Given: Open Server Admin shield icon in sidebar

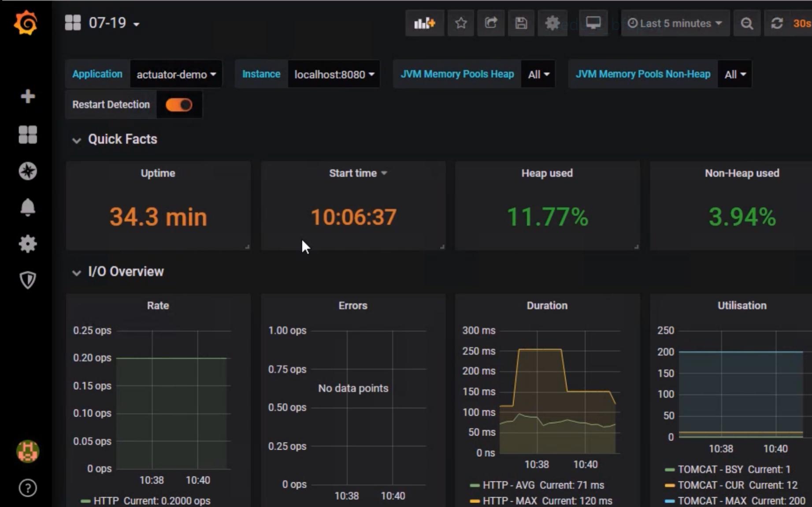Looking at the screenshot, I should (28, 280).
